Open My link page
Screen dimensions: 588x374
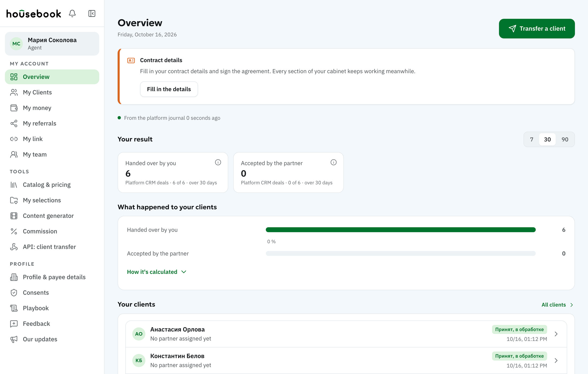coord(52,139)
